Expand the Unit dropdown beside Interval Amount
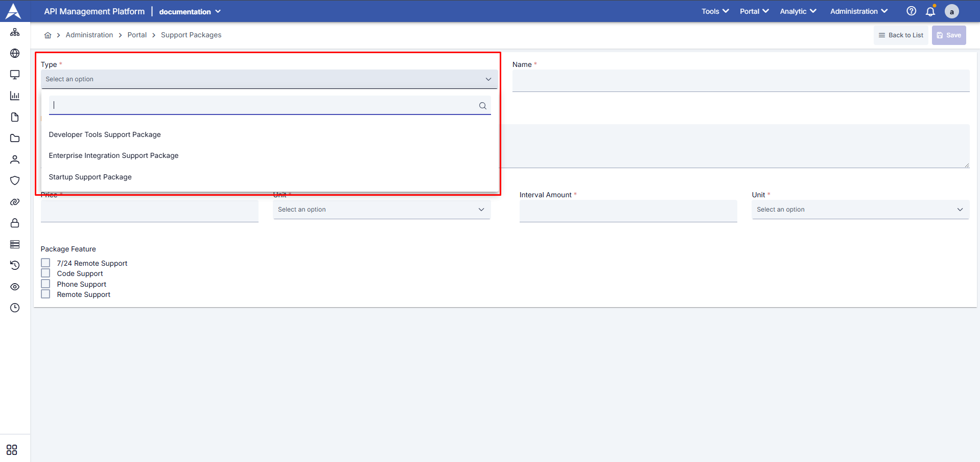980x462 pixels. pyautogui.click(x=860, y=210)
